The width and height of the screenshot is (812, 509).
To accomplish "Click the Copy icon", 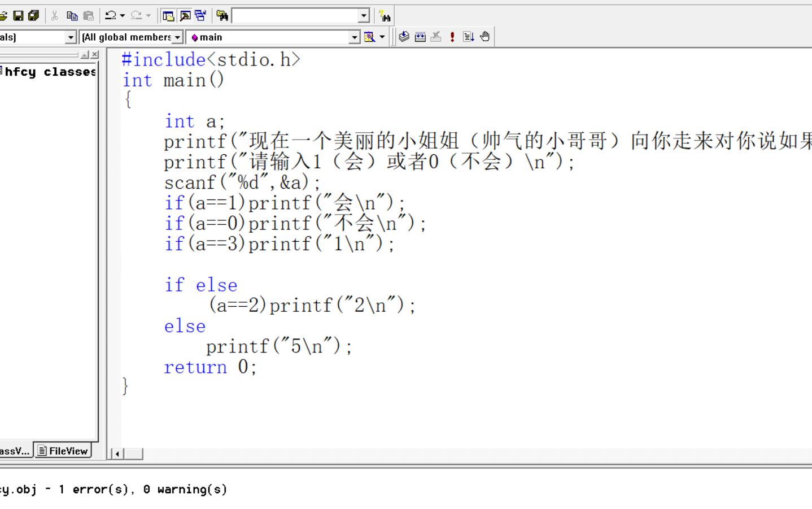I will [72, 16].
